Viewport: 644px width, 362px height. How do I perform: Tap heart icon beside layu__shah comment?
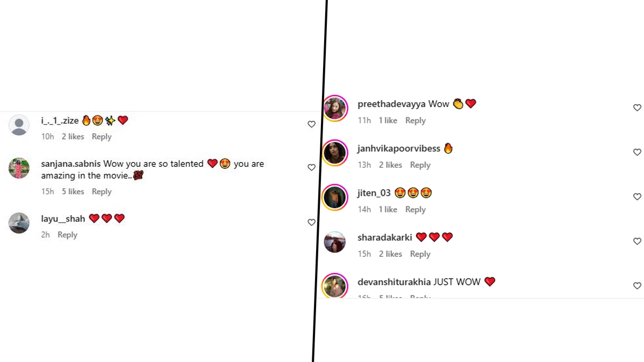311,223
